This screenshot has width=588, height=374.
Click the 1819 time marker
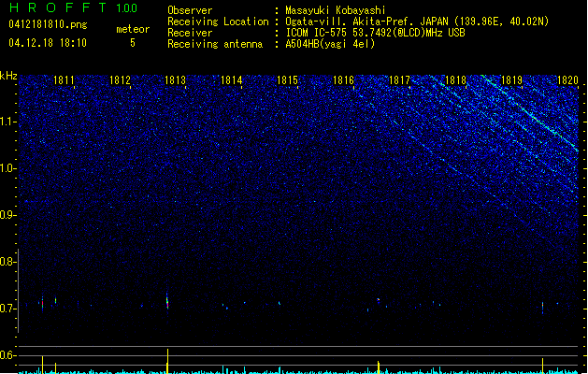(x=512, y=80)
